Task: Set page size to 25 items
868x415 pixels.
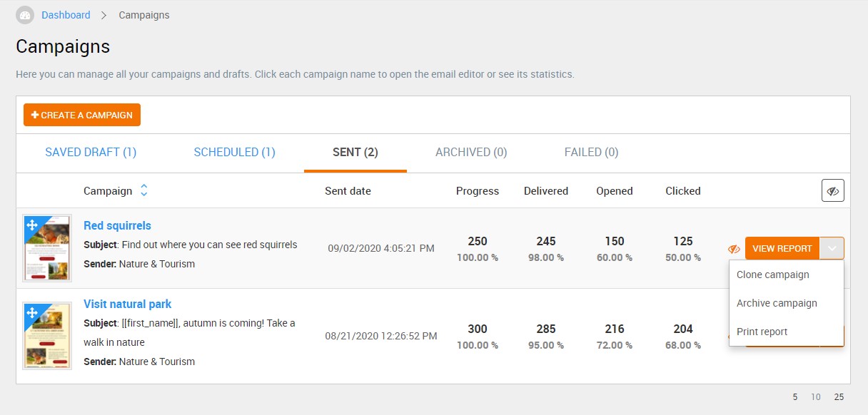Action: point(839,397)
